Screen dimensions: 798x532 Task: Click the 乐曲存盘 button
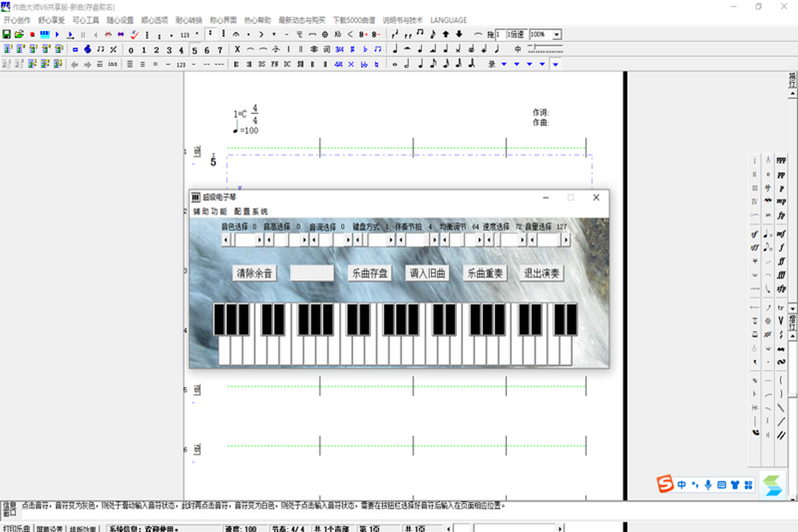tap(370, 273)
